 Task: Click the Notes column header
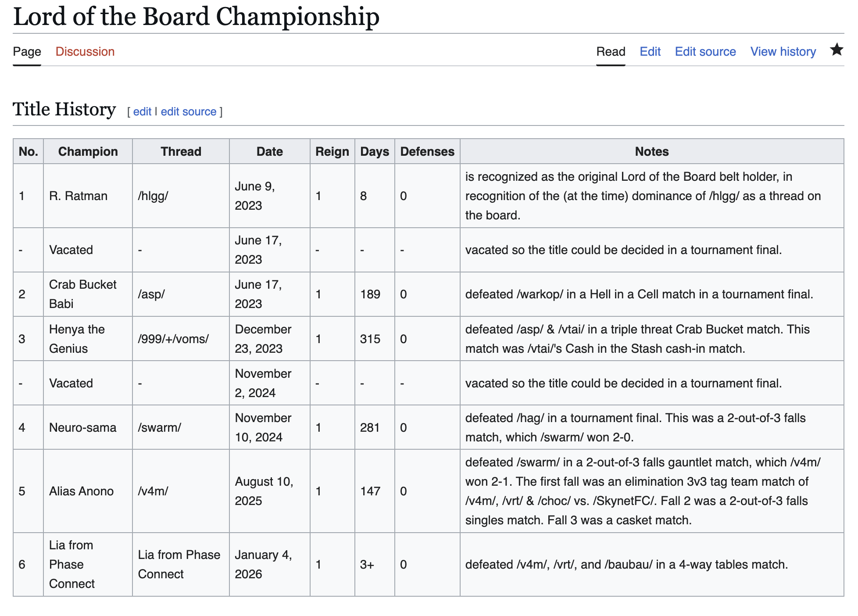click(x=651, y=152)
